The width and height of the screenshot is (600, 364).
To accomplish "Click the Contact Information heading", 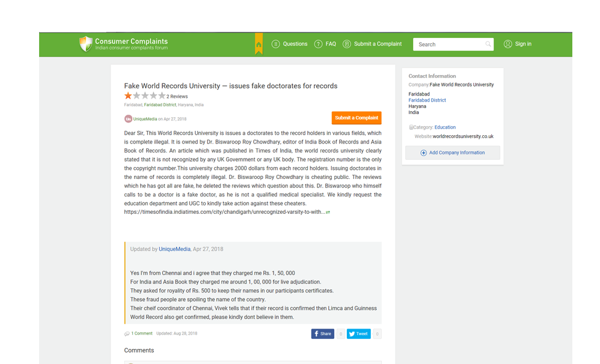I will (x=432, y=76).
